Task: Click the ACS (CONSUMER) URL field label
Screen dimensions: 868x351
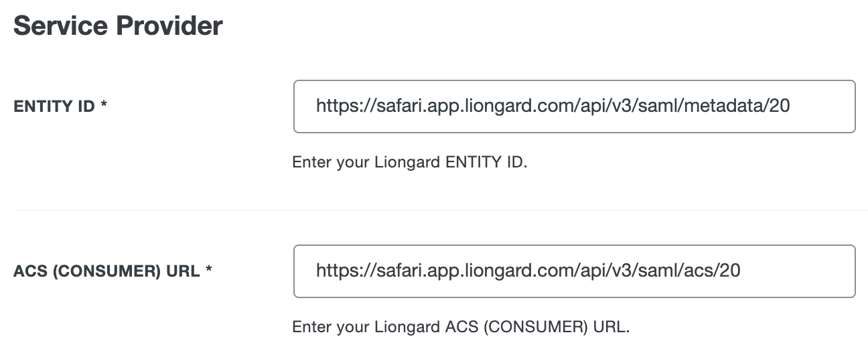Action: tap(107, 272)
